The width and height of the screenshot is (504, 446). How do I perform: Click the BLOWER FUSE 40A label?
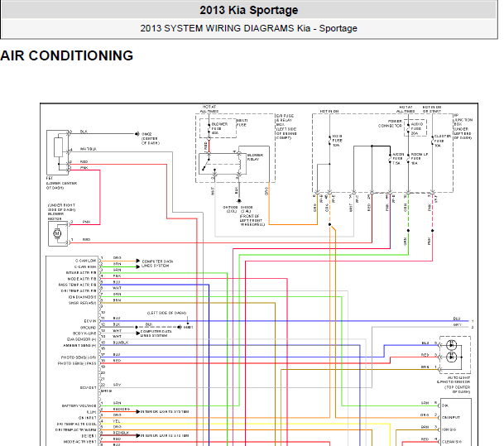tap(219, 128)
